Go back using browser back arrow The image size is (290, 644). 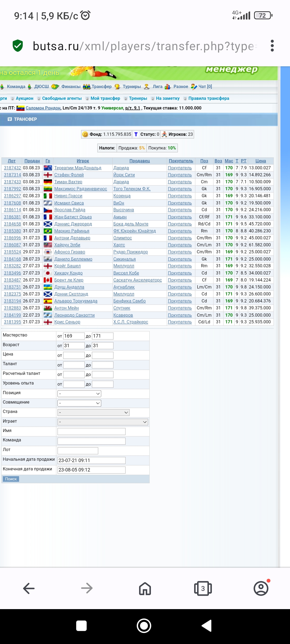(x=29, y=588)
